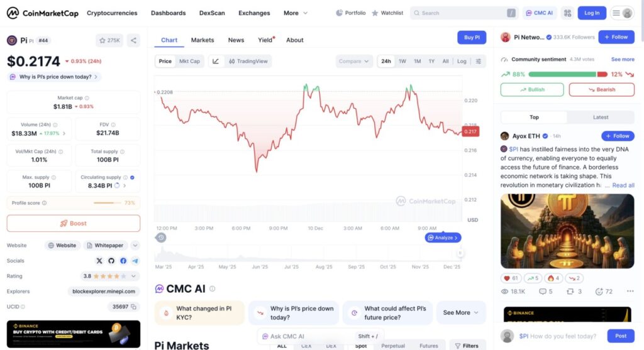Open the X (Twitter) social icon
644x350 pixels.
pyautogui.click(x=99, y=261)
